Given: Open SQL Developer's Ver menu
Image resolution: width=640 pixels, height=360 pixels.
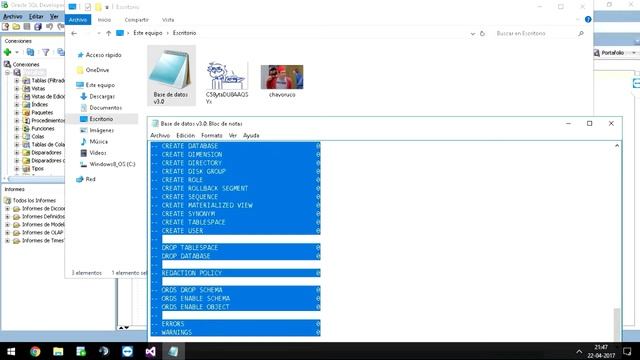Looking at the screenshot, I should [x=54, y=16].
